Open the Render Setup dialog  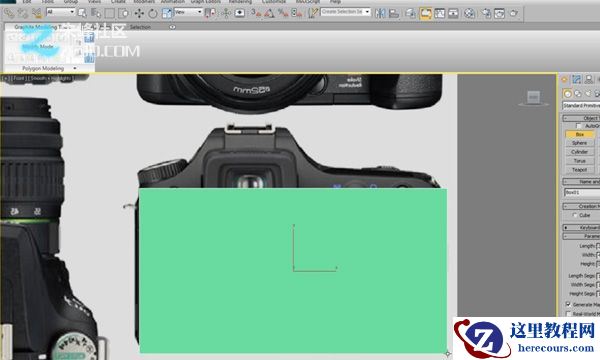[x=486, y=13]
